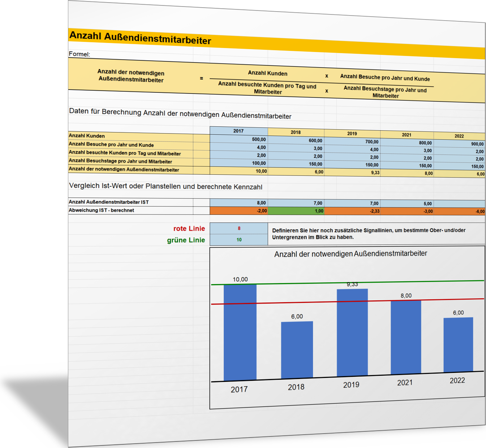Click the 700,00 customers cell for 2019

pyautogui.click(x=352, y=142)
